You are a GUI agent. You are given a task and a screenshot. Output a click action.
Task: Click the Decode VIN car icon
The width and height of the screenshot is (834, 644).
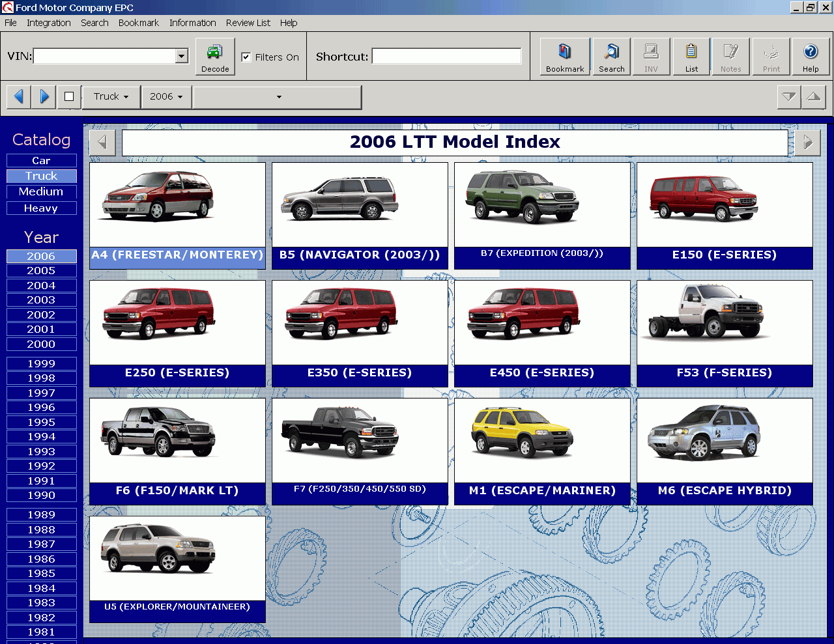click(x=215, y=57)
